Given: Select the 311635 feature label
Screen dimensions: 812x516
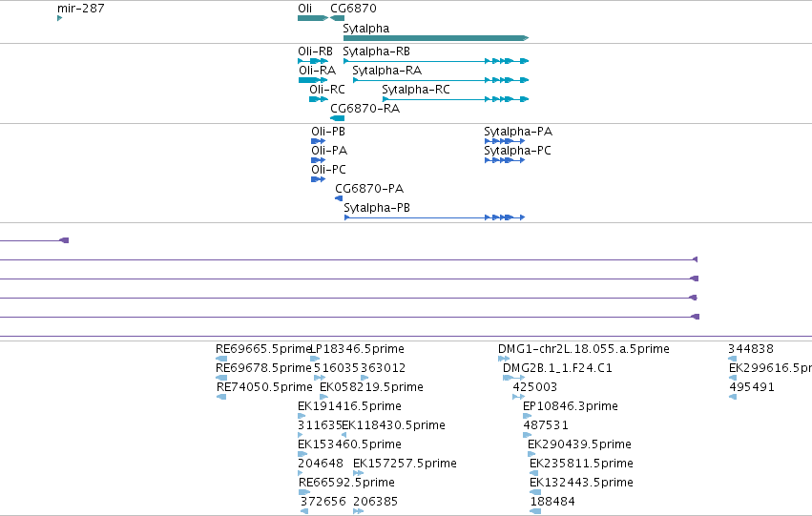Looking at the screenshot, I should point(320,425).
